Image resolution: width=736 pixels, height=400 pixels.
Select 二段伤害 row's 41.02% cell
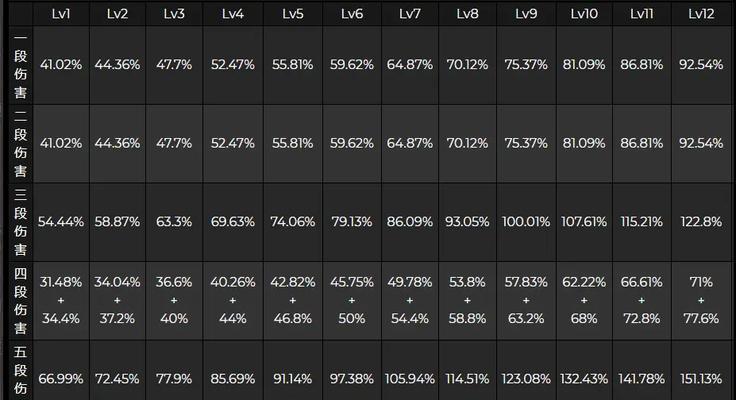click(x=60, y=143)
